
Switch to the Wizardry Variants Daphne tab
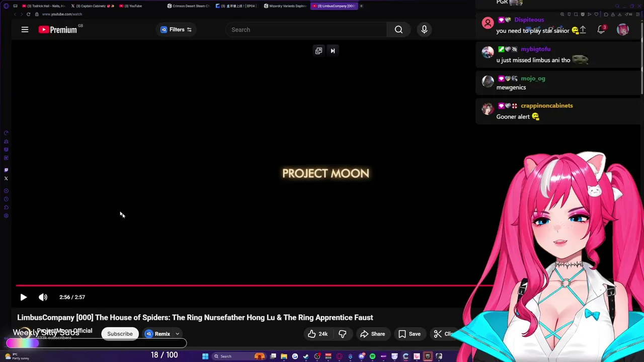[x=285, y=6]
